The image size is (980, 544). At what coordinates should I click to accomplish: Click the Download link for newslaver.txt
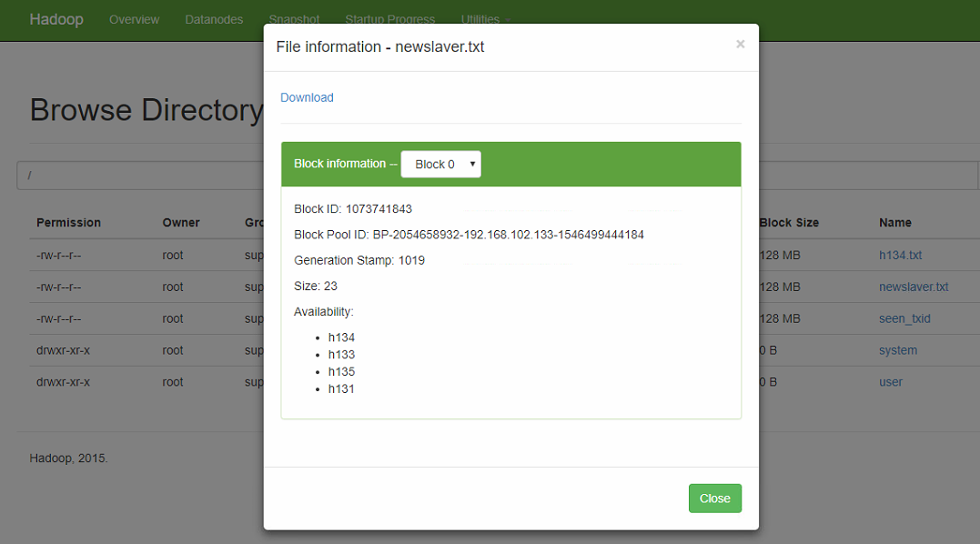[307, 97]
